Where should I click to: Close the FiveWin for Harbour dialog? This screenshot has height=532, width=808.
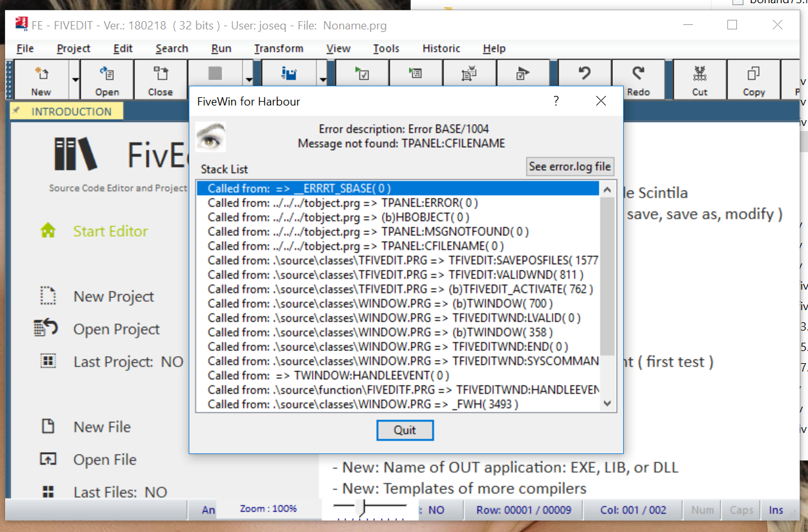pyautogui.click(x=601, y=101)
